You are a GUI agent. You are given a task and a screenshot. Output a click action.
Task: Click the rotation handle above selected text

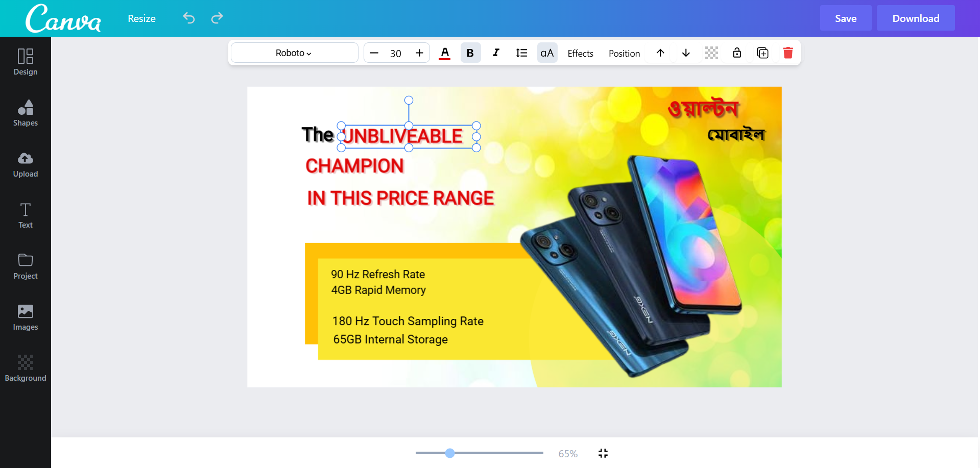pyautogui.click(x=409, y=101)
